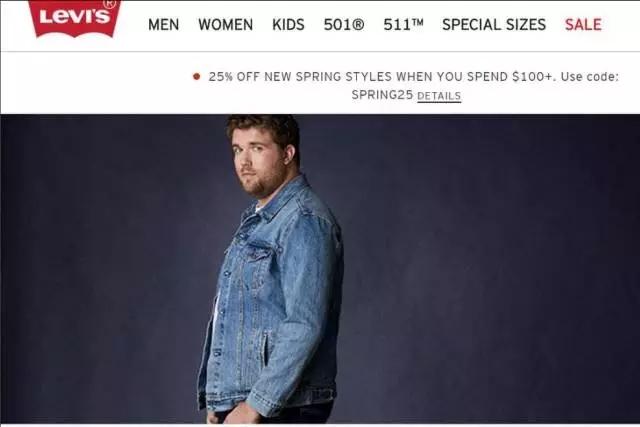The width and height of the screenshot is (640, 427).
Task: Go to the 511™ collection
Action: [x=403, y=24]
